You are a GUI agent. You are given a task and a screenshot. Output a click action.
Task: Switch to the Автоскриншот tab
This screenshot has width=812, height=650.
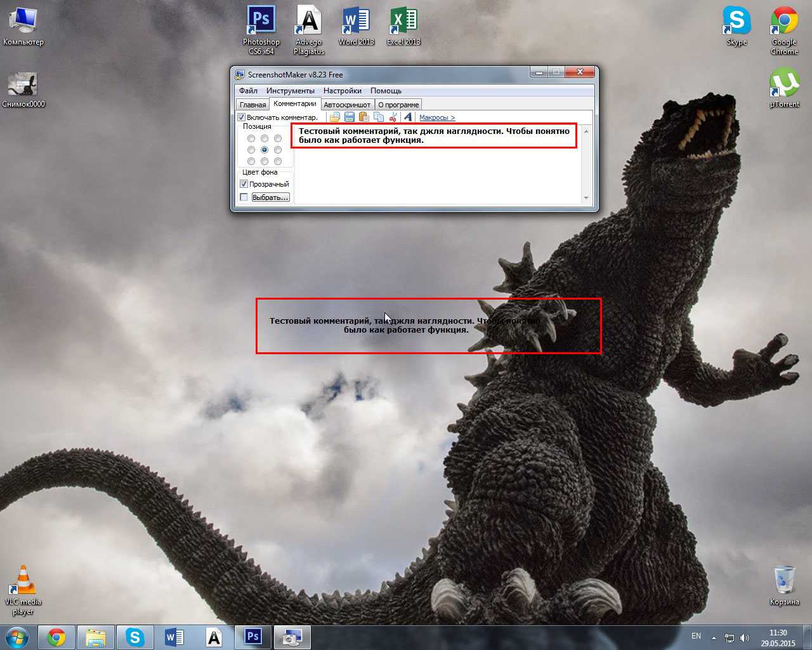[x=347, y=105]
